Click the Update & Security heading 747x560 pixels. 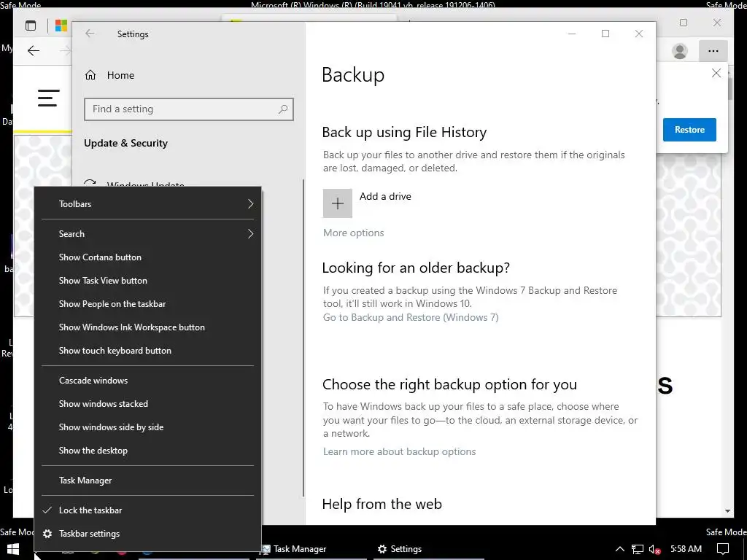click(125, 144)
